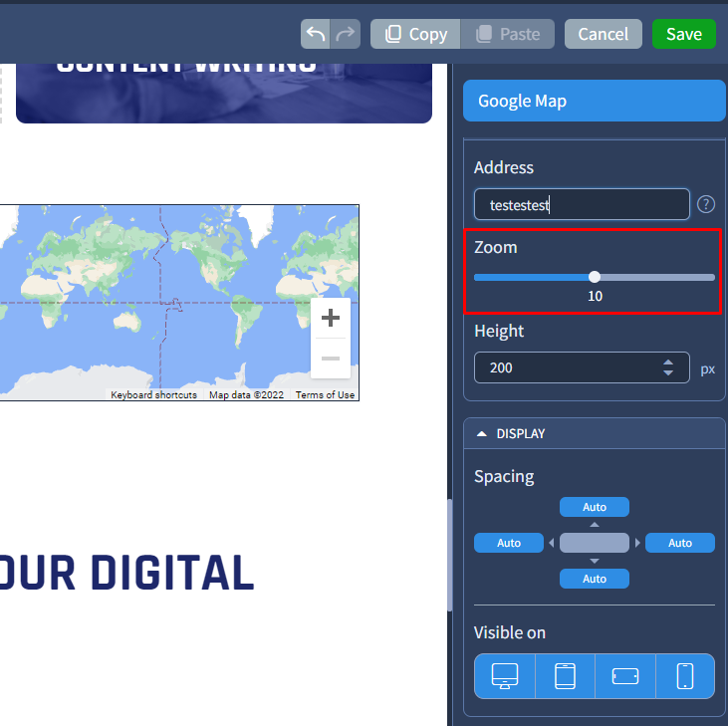Toggle visibility on mobile phone device

[685, 676]
